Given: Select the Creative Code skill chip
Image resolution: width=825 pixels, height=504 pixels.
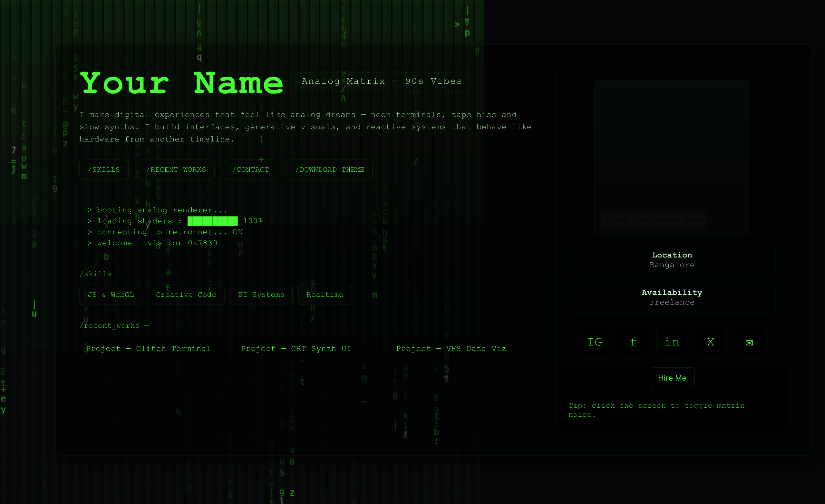Looking at the screenshot, I should point(186,295).
